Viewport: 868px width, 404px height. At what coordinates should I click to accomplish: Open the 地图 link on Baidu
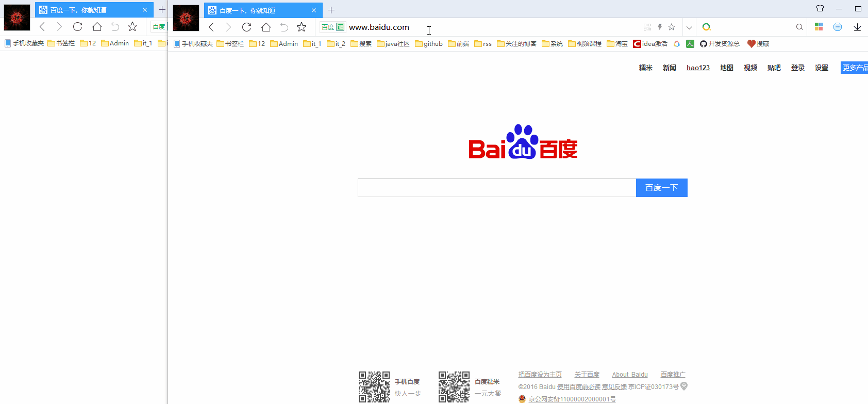(x=727, y=68)
